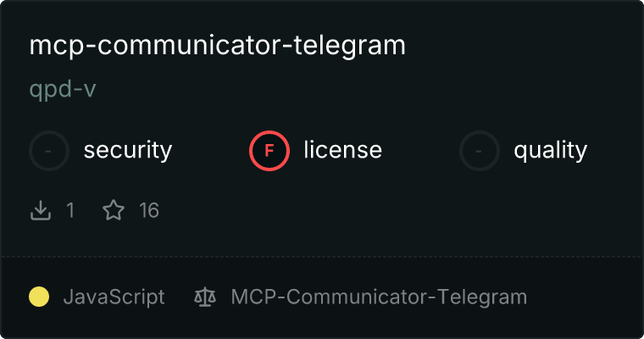Click the empty quality grade circle
644x339 pixels.
click(480, 151)
